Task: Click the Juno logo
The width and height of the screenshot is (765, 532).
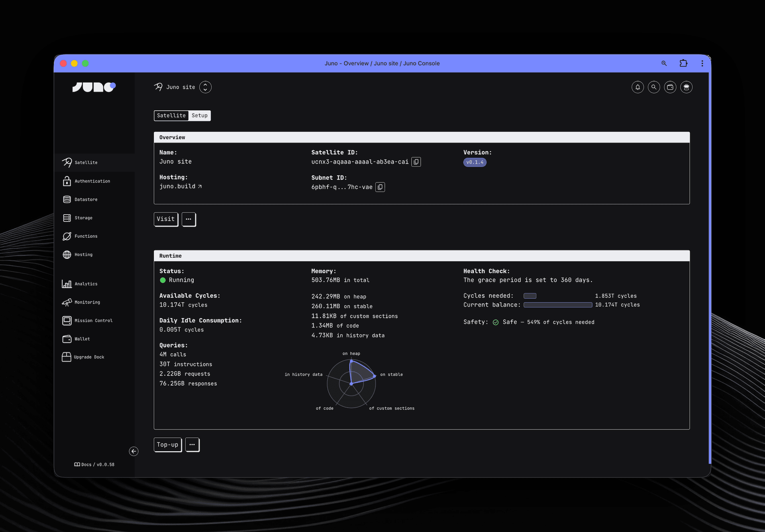Action: pyautogui.click(x=94, y=87)
